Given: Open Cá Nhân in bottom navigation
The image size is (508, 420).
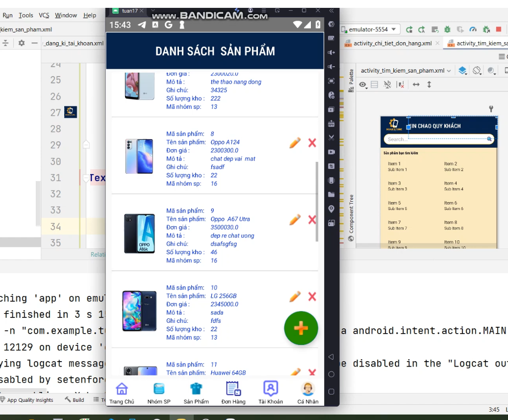Looking at the screenshot, I should point(308,393).
